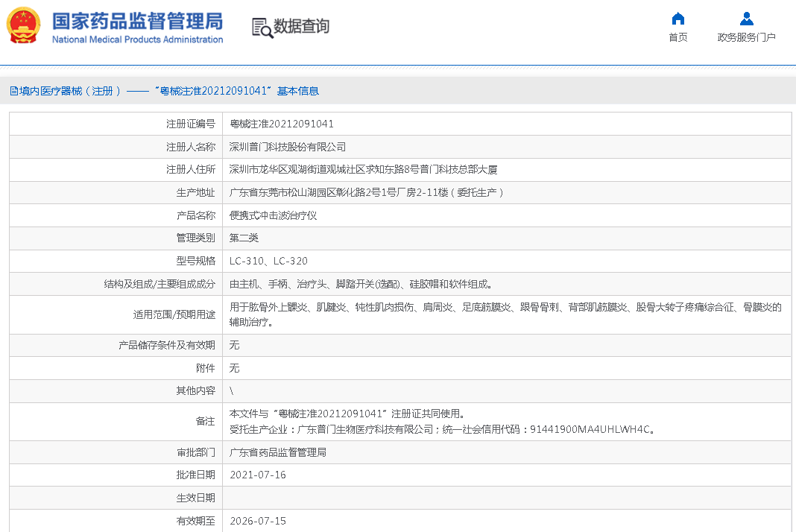Image resolution: width=796 pixels, height=532 pixels.
Task: Click the data query magnifier icon
Action: click(x=262, y=28)
